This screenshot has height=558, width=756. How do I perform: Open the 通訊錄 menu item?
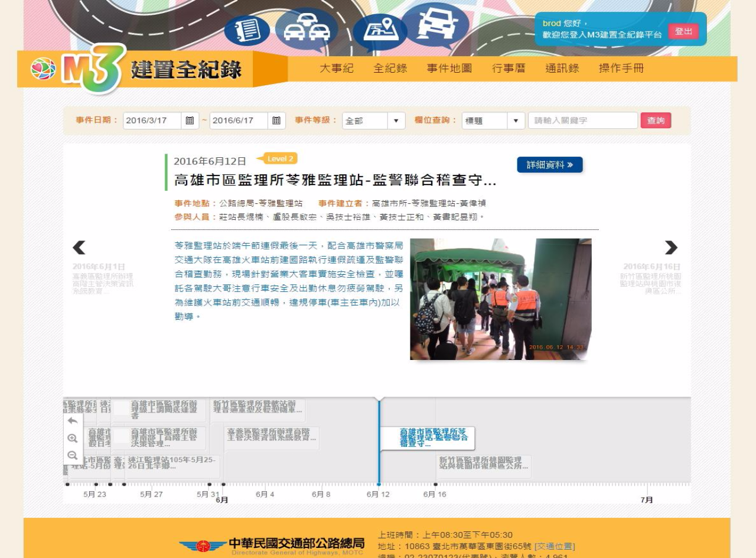[x=562, y=69]
